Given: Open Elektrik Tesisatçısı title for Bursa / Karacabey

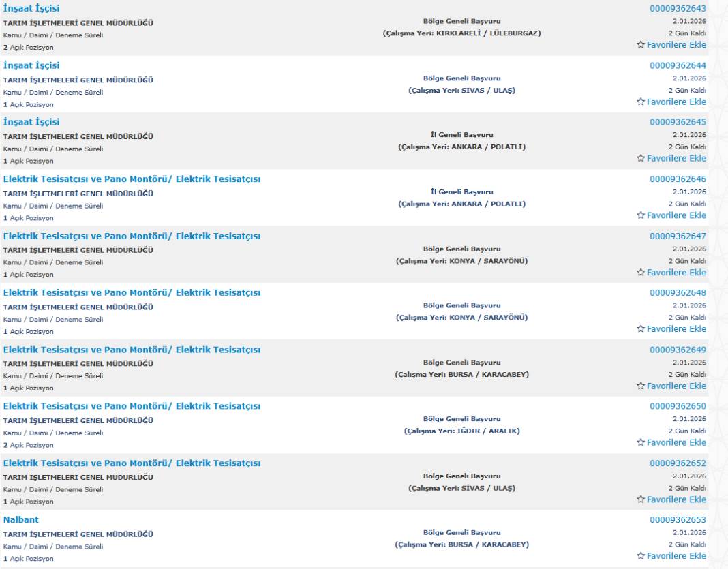Looking at the screenshot, I should (132, 350).
